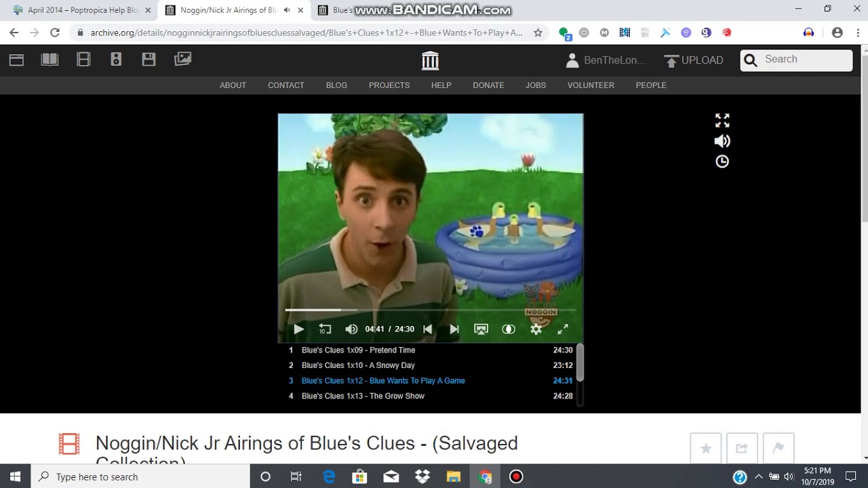This screenshot has height=488, width=868.
Task: Show hidden system tray icons
Action: point(758,476)
